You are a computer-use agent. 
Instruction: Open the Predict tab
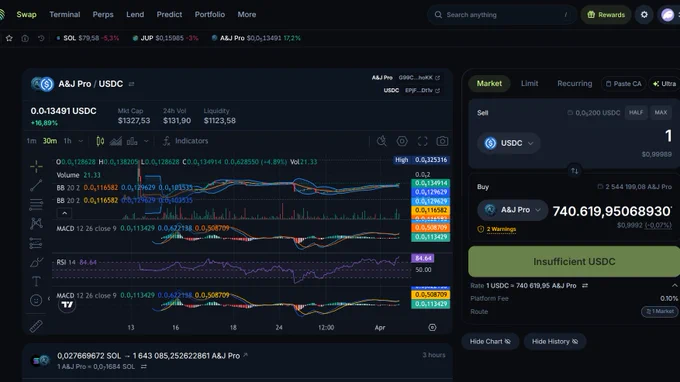pyautogui.click(x=169, y=15)
